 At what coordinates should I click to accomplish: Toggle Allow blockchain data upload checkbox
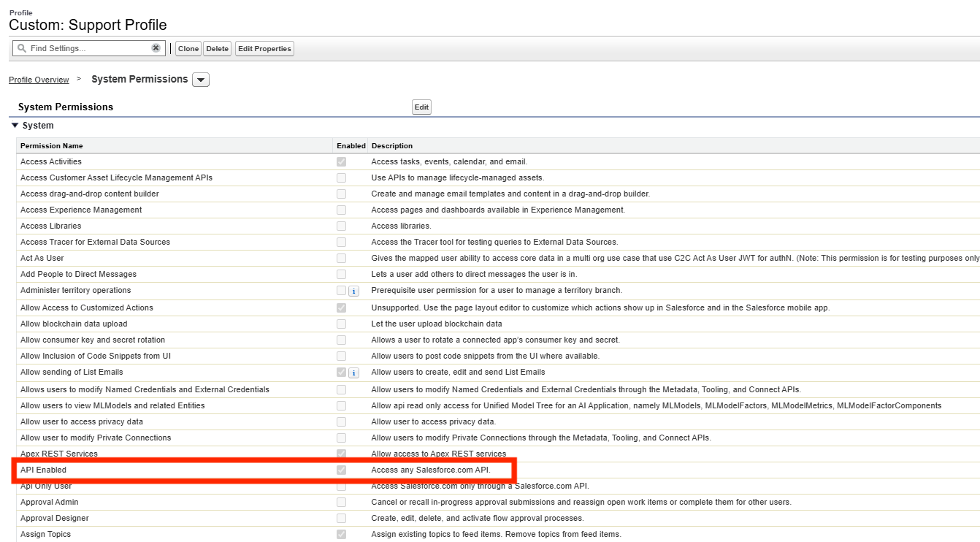[341, 324]
